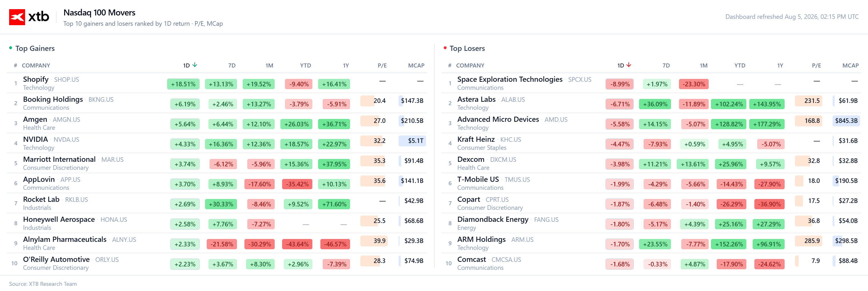Open the Advanced Micro Devices row
The width and height of the screenshot is (868, 291).
coord(651,123)
